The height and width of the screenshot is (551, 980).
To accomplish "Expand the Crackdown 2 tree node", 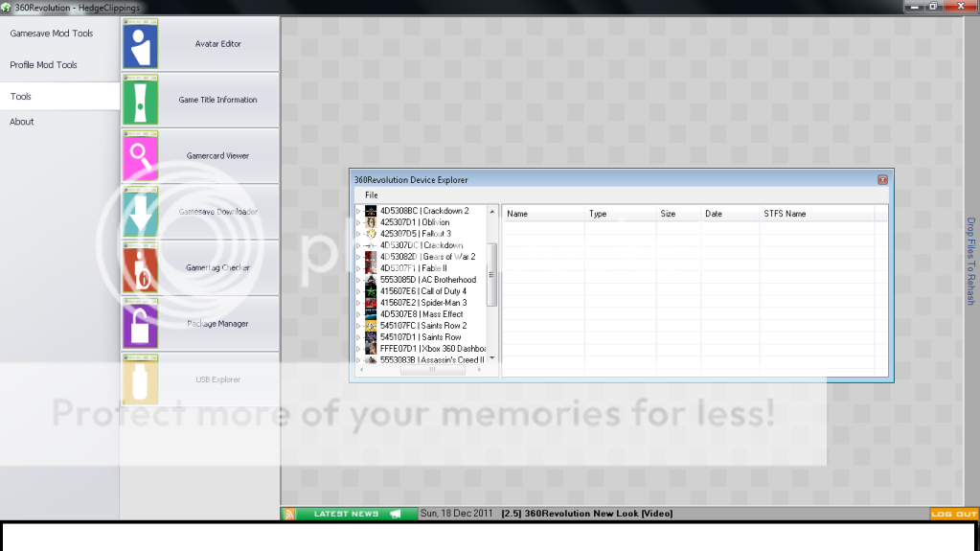I will 359,211.
